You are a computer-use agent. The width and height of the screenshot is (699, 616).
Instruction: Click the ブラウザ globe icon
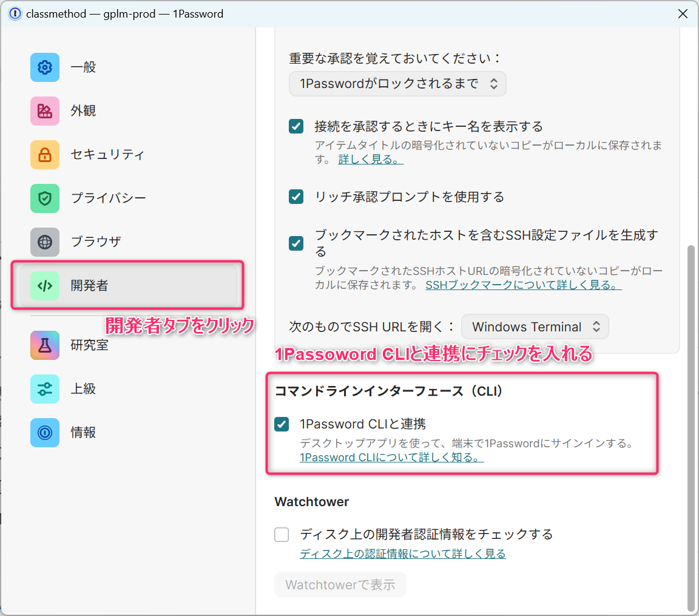[44, 242]
